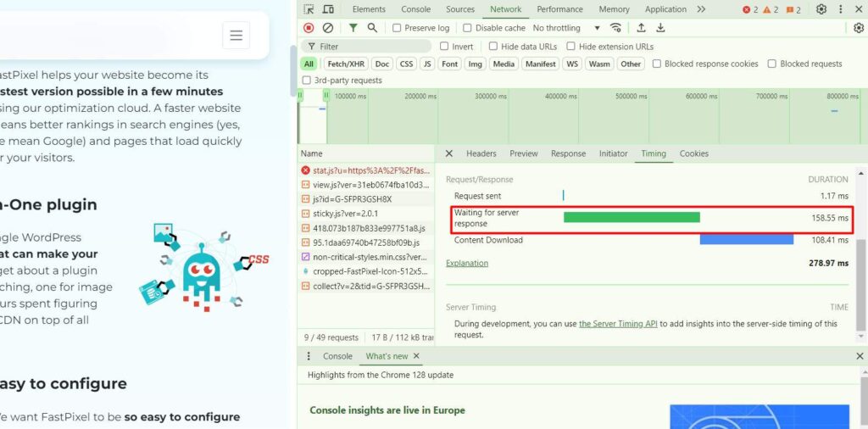The image size is (868, 429).
Task: Select the Fetch/XHR filter button
Action: click(x=345, y=64)
